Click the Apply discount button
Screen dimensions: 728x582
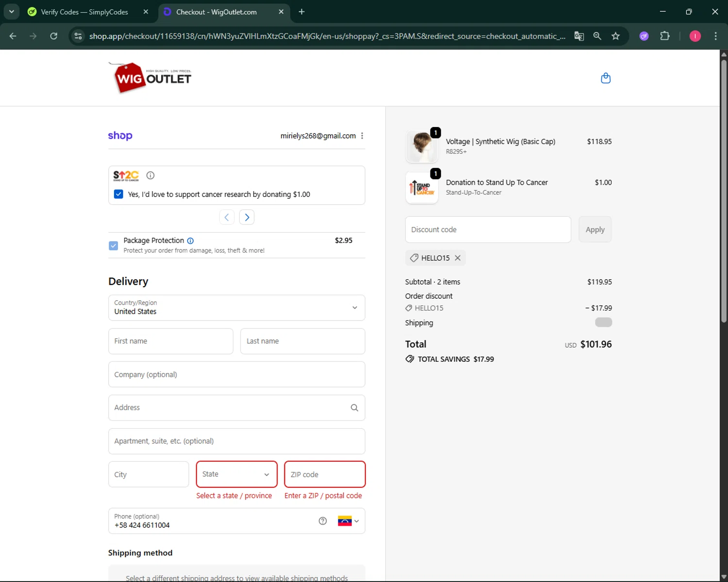point(595,229)
